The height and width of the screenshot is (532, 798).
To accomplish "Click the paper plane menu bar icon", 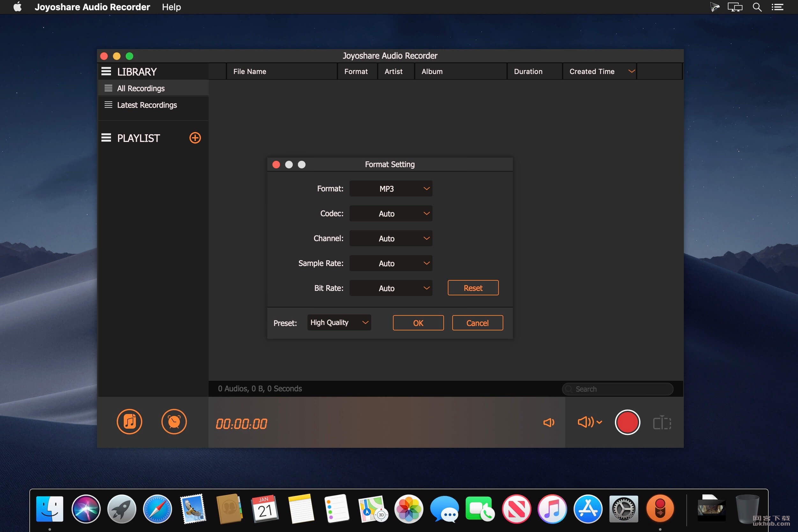I will point(714,7).
